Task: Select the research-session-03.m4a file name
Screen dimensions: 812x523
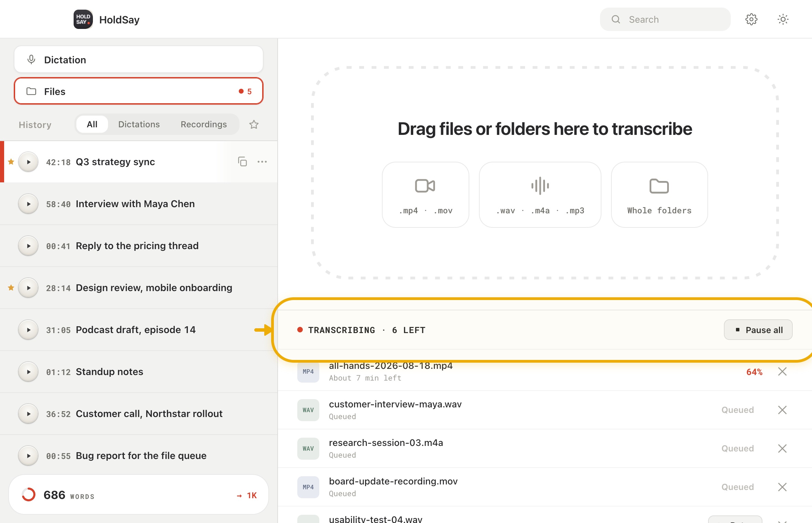Action: [x=386, y=443]
